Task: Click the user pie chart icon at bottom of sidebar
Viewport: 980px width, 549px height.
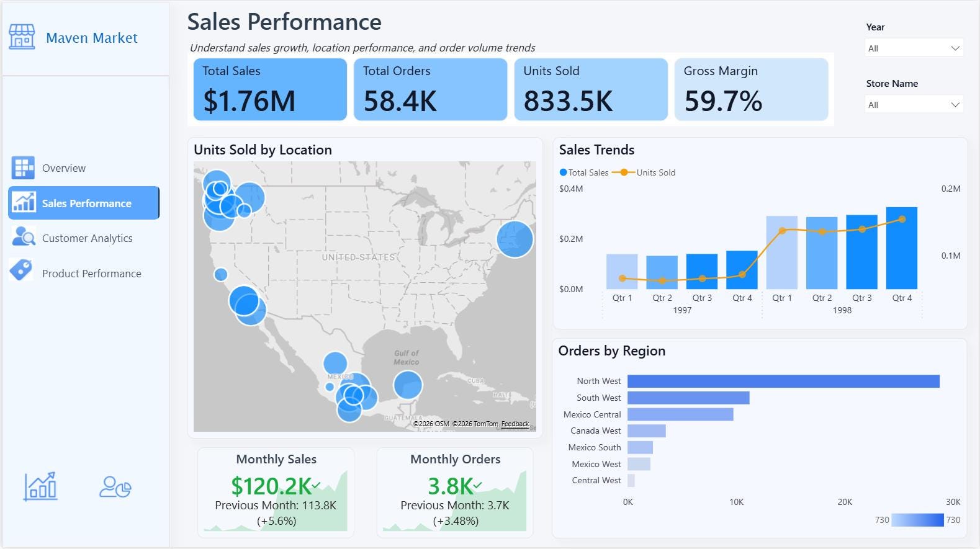Action: coord(115,487)
